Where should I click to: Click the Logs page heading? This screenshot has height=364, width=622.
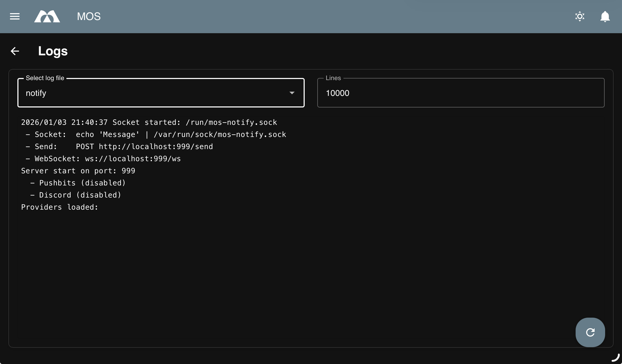53,51
